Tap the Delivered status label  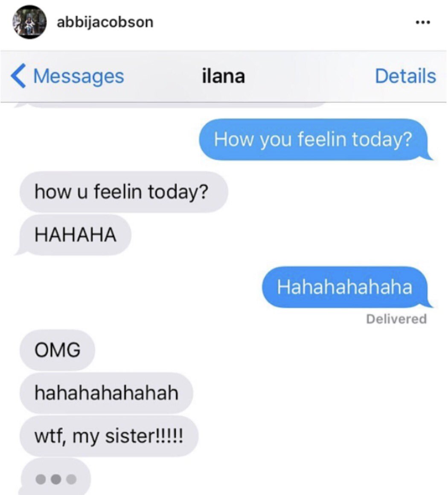pos(396,319)
